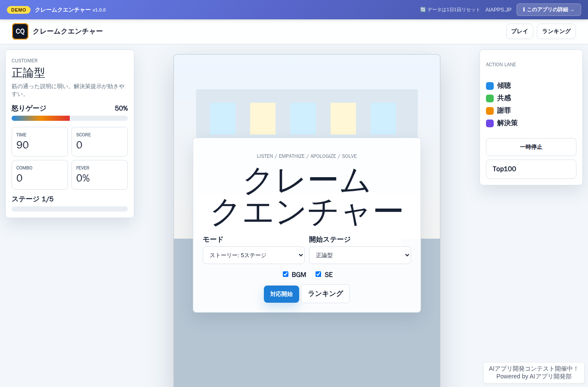This screenshot has width=588, height=387.
Task: Open the モード dropdown
Action: [254, 255]
